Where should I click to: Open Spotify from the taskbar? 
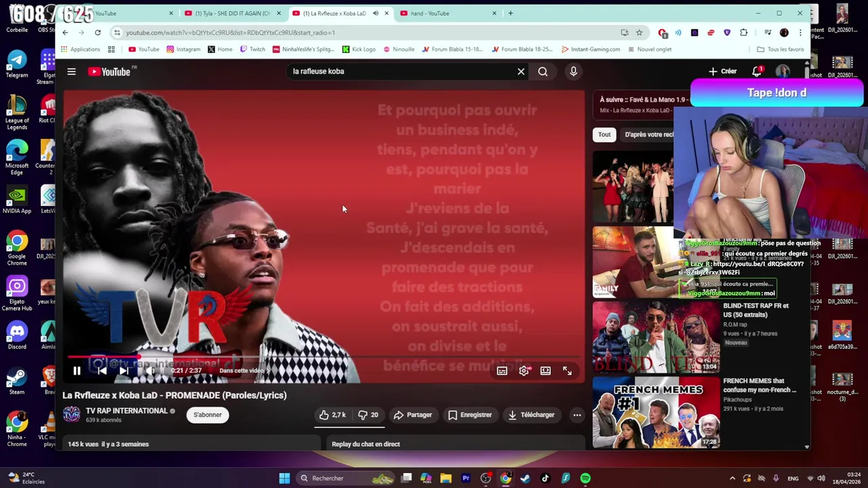[585, 479]
